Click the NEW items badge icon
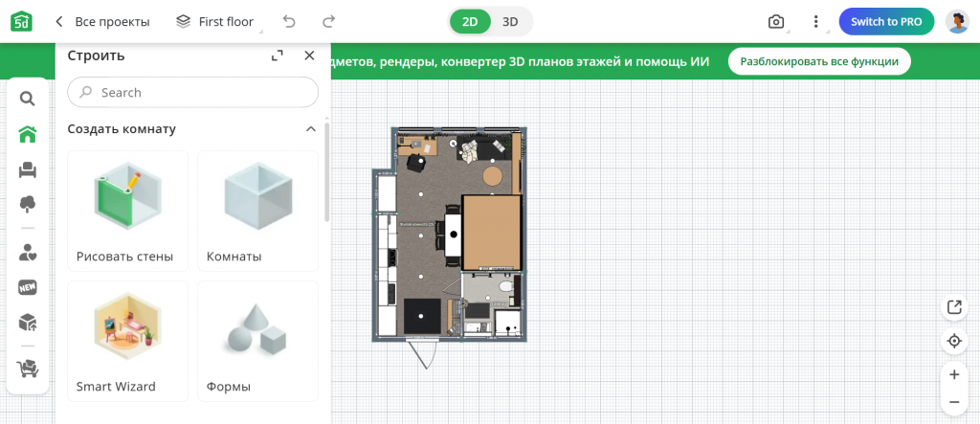This screenshot has height=424, width=980. (x=27, y=287)
